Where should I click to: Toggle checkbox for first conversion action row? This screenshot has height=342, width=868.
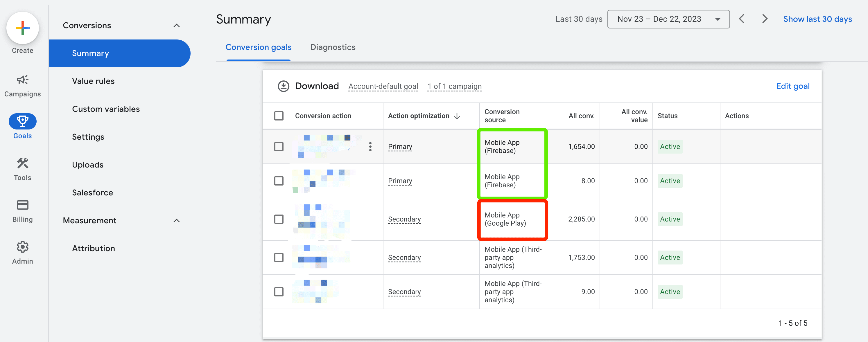pos(279,146)
